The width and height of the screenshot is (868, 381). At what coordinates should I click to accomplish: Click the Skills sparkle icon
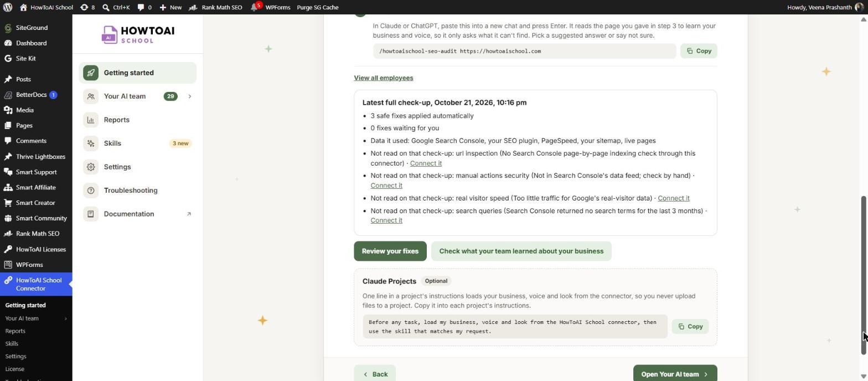pos(91,143)
